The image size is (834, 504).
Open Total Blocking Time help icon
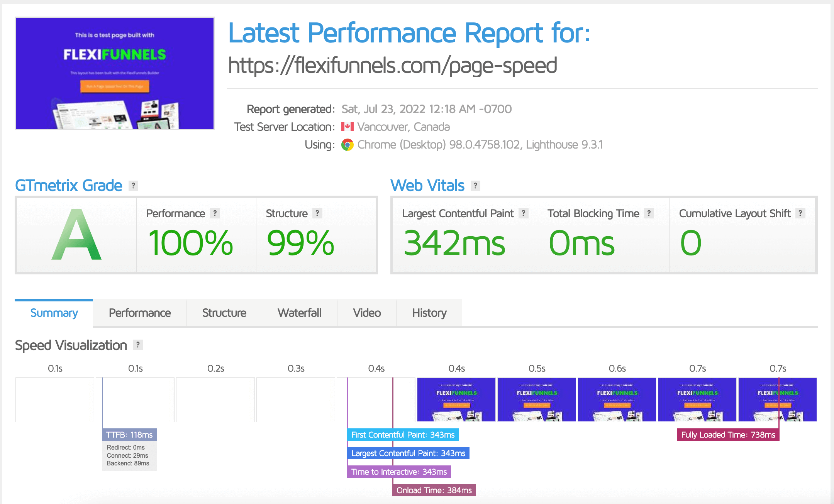(649, 213)
